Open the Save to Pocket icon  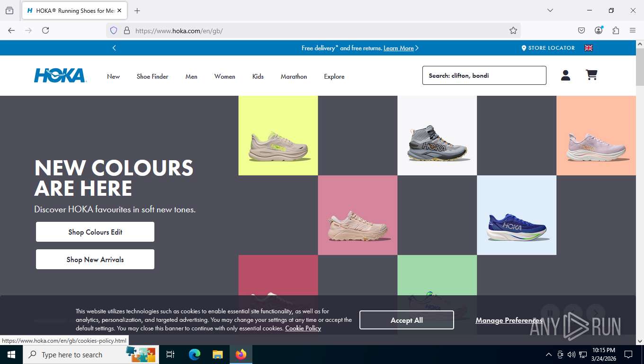point(581,30)
